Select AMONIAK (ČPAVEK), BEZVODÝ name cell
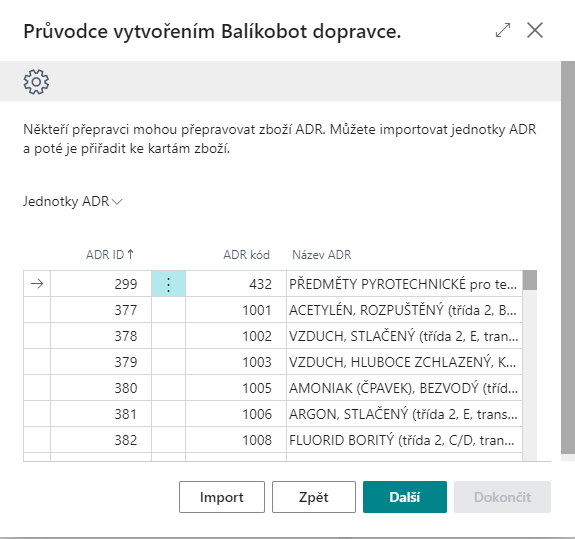 tap(404, 388)
